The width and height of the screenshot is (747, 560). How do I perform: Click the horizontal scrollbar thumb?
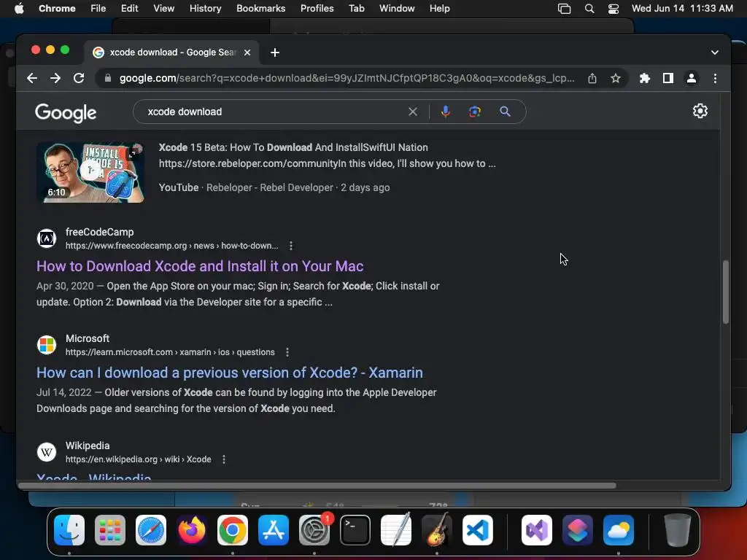point(317,486)
